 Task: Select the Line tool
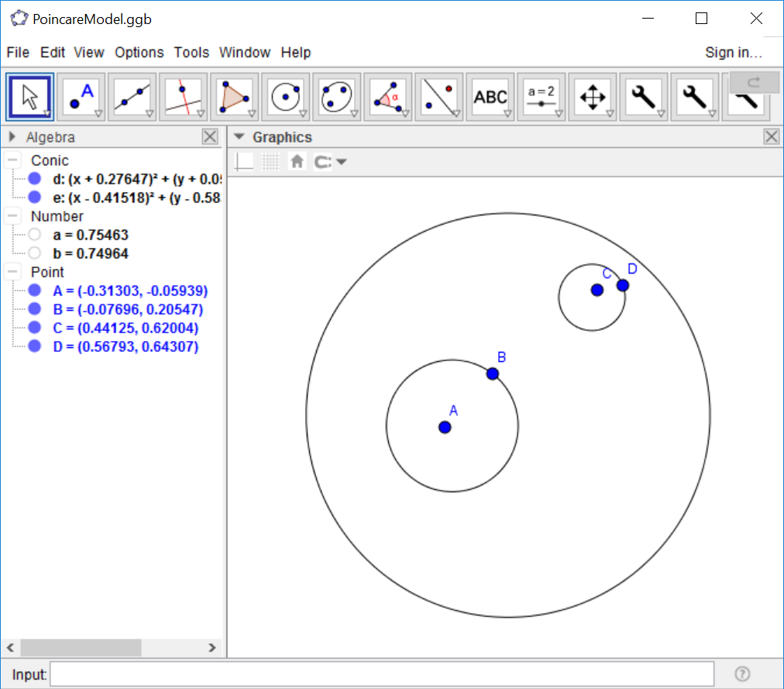click(131, 96)
